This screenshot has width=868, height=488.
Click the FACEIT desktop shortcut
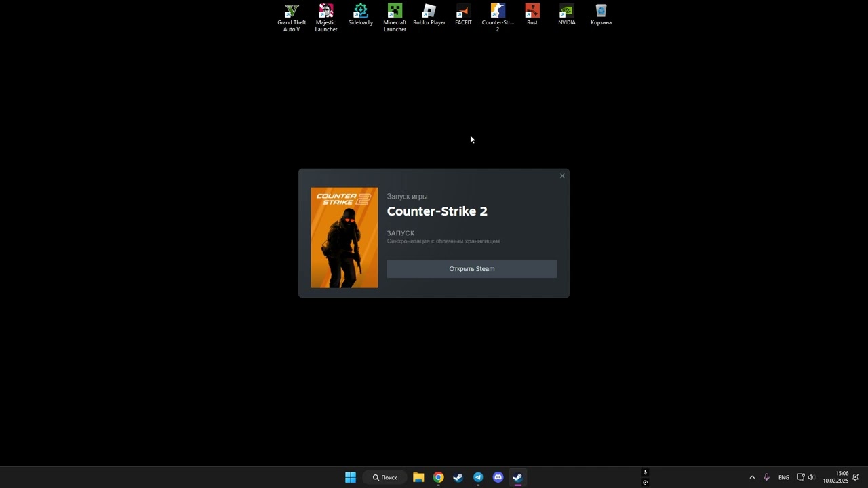pos(464,15)
